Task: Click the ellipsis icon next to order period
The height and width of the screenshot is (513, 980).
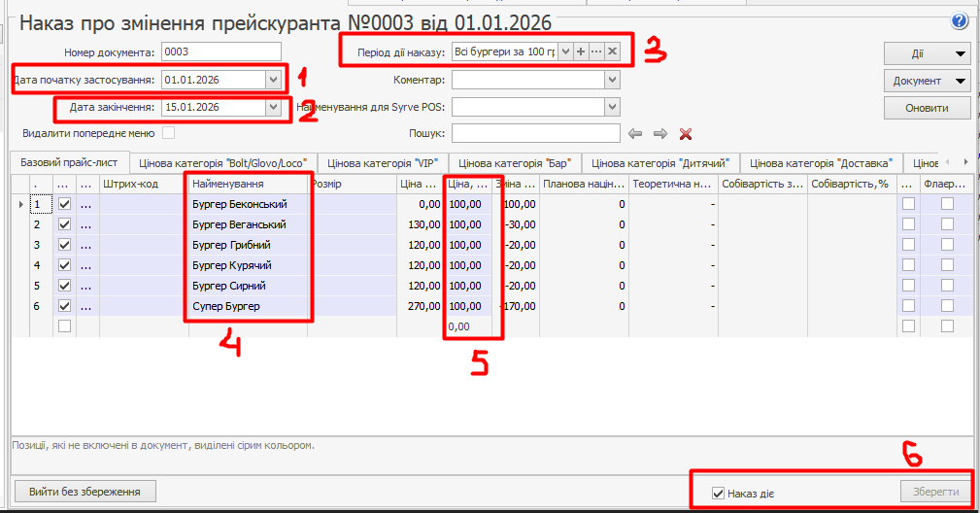Action: point(596,51)
